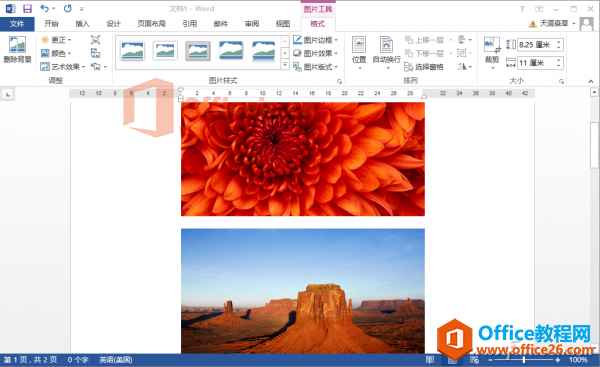Click the zoom slider handle

pos(523,360)
